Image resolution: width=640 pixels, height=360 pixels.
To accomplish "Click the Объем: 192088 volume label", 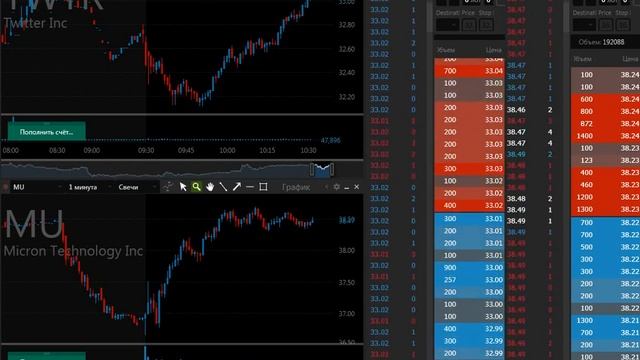I will tap(601, 42).
